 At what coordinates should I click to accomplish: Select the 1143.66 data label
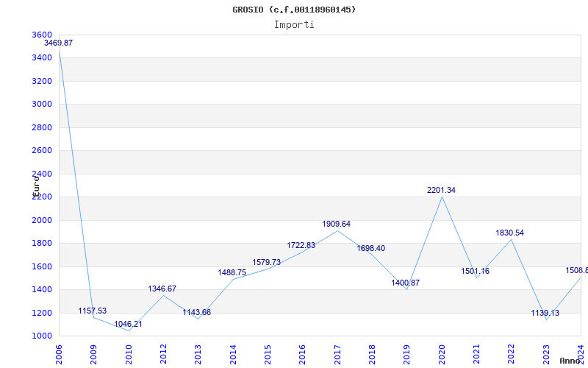pyautogui.click(x=197, y=312)
